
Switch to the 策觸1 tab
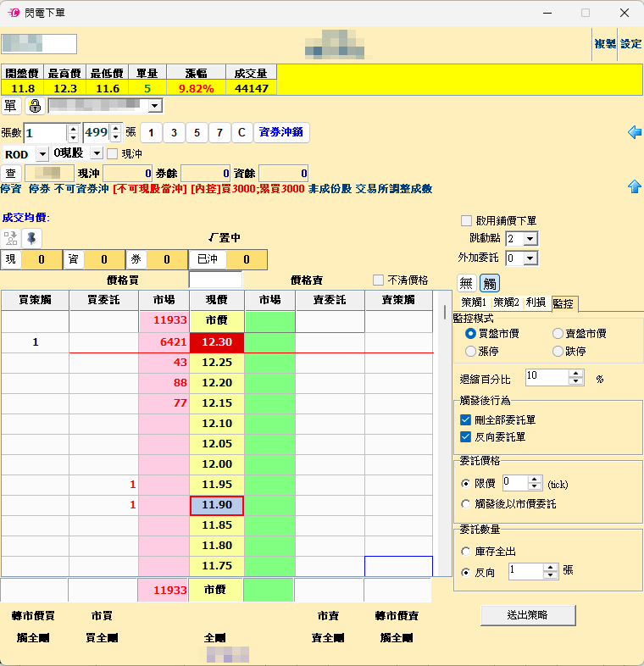coord(474,302)
